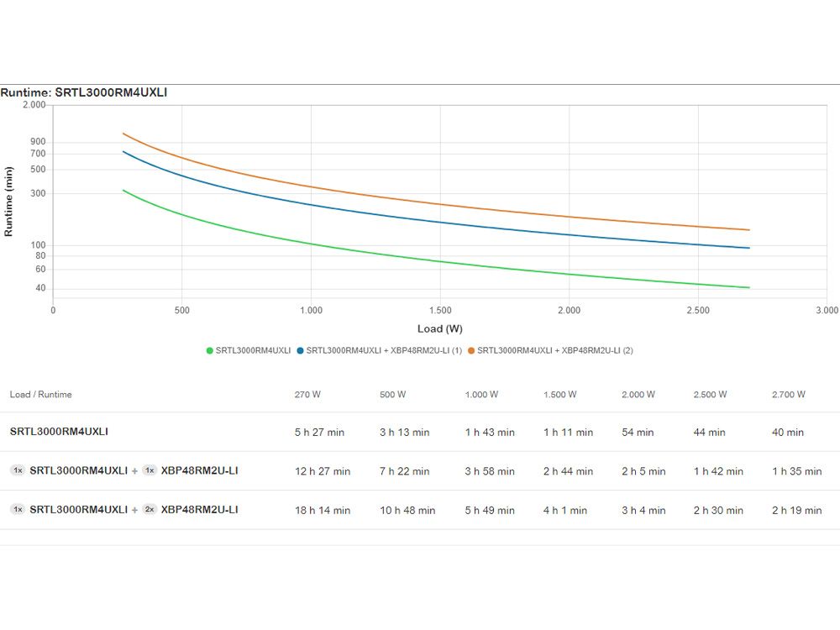Click the '1.500 W' column header
The width and height of the screenshot is (840, 630).
pyautogui.click(x=559, y=394)
